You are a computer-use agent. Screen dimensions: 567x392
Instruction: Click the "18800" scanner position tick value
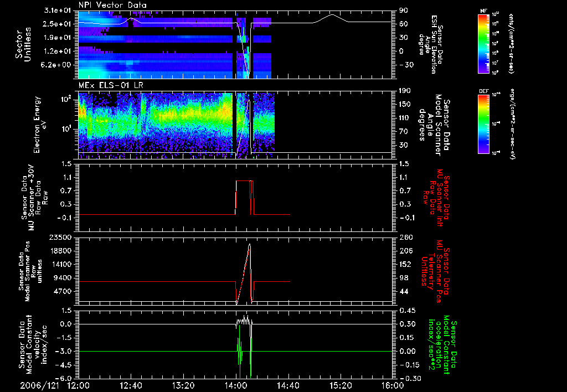(x=60, y=251)
